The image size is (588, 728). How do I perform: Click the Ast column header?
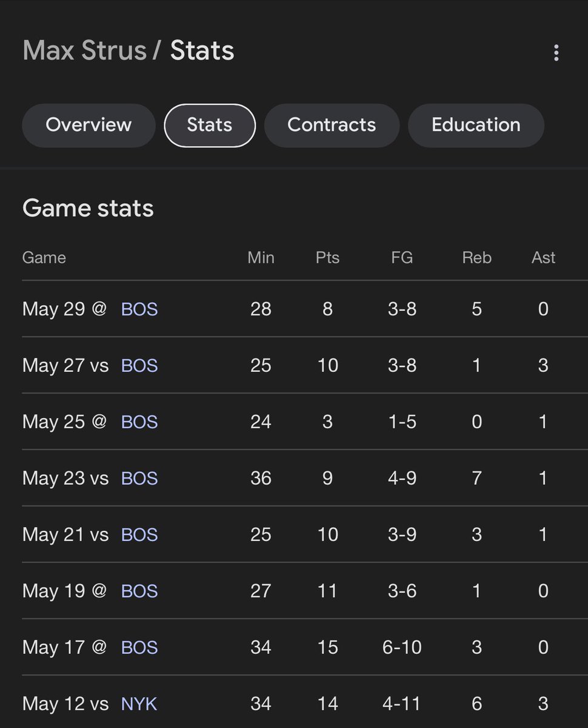(543, 258)
